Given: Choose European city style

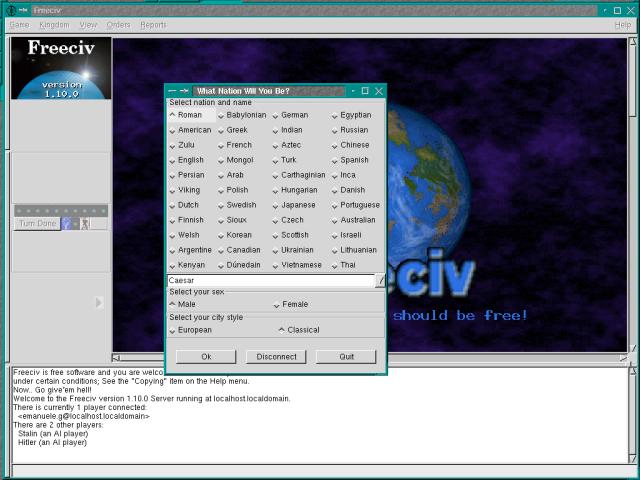Looking at the screenshot, I should coord(191,330).
